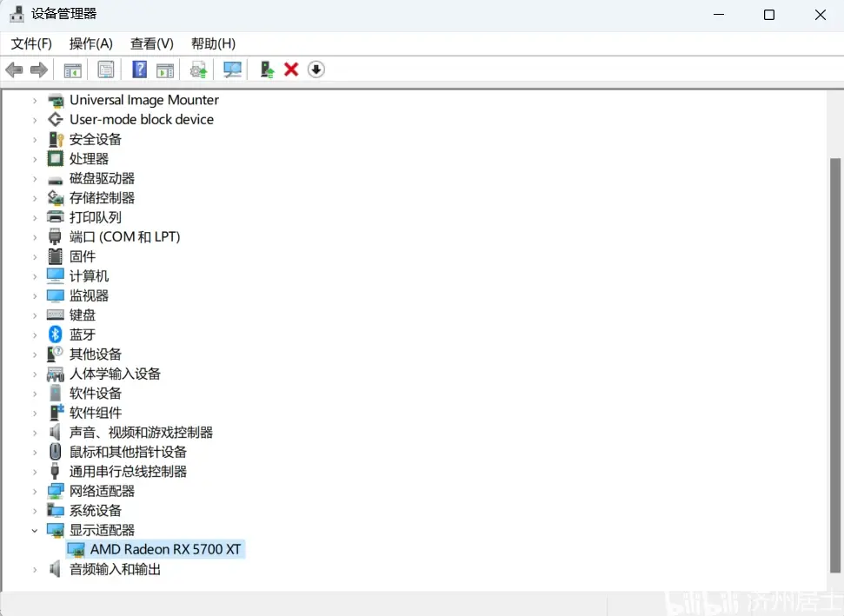The image size is (844, 616).
Task: Click the 通用串行总线控制器 USB icon
Action: [55, 471]
